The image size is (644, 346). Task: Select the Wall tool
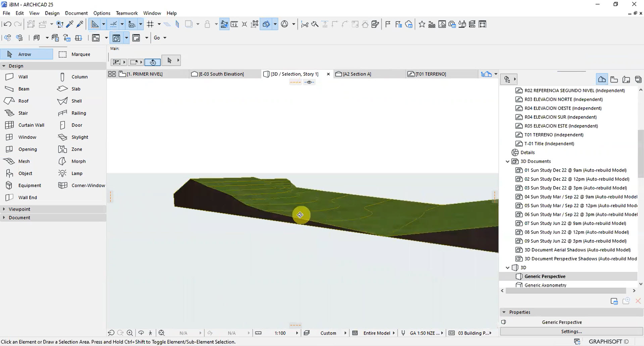[x=22, y=76]
